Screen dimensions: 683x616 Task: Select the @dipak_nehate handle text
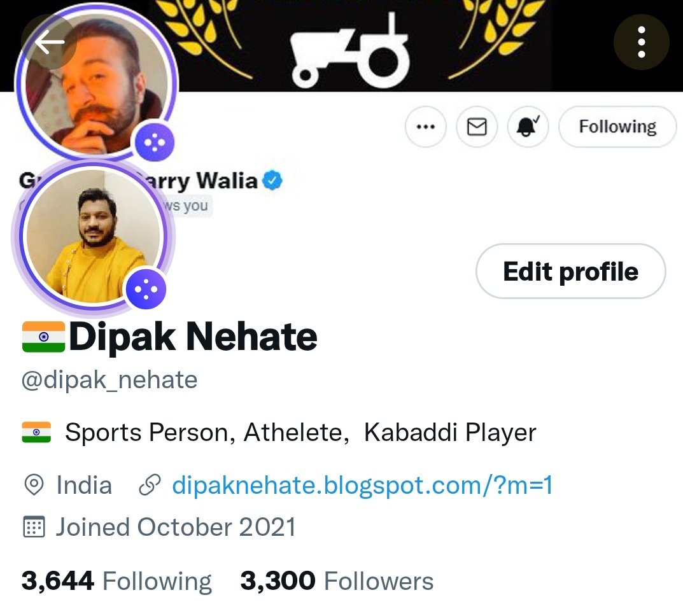pos(109,380)
